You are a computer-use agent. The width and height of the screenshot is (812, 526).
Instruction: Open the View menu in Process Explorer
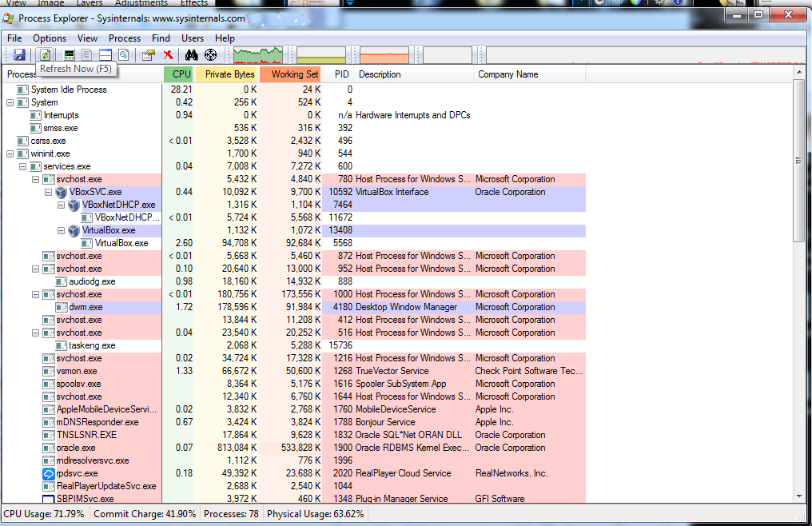tap(88, 38)
